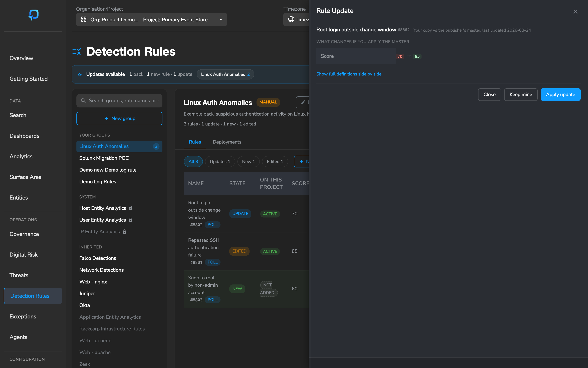Select Network Detections inherited group
The height and width of the screenshot is (368, 588).
[x=119, y=270]
